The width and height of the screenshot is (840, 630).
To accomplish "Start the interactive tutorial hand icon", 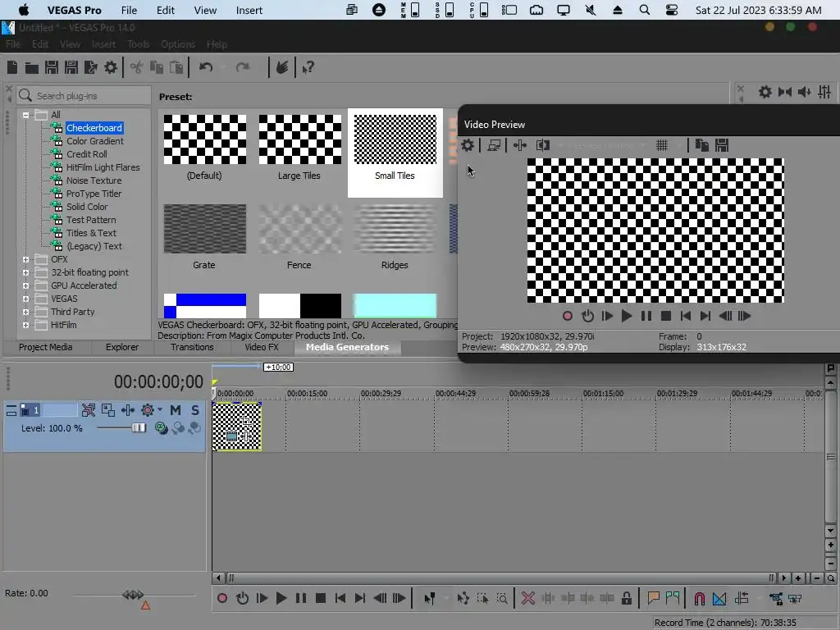I will [282, 67].
